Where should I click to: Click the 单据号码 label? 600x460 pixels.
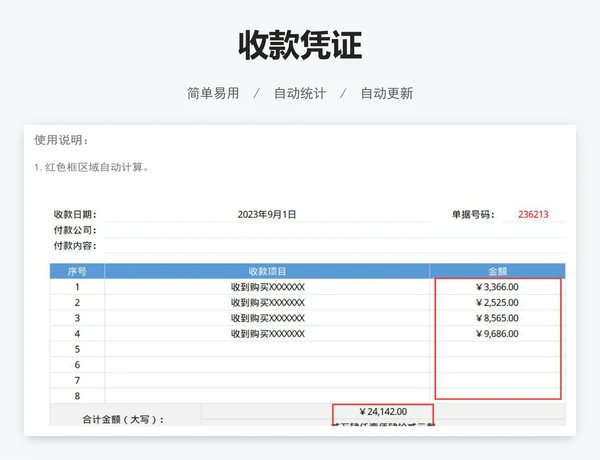473,215
